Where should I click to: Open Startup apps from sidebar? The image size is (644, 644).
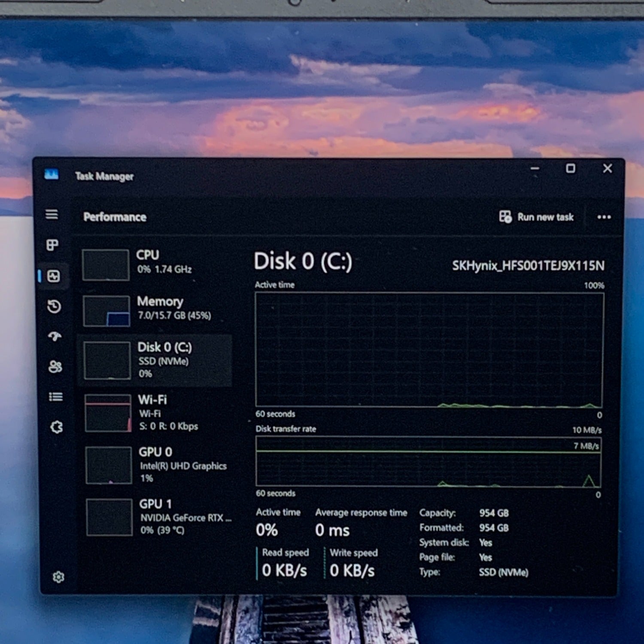coord(55,336)
